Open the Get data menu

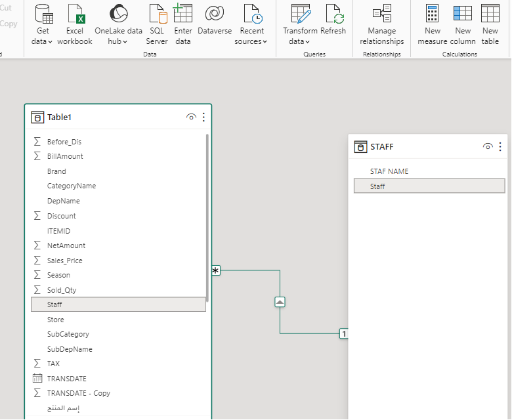point(43,25)
